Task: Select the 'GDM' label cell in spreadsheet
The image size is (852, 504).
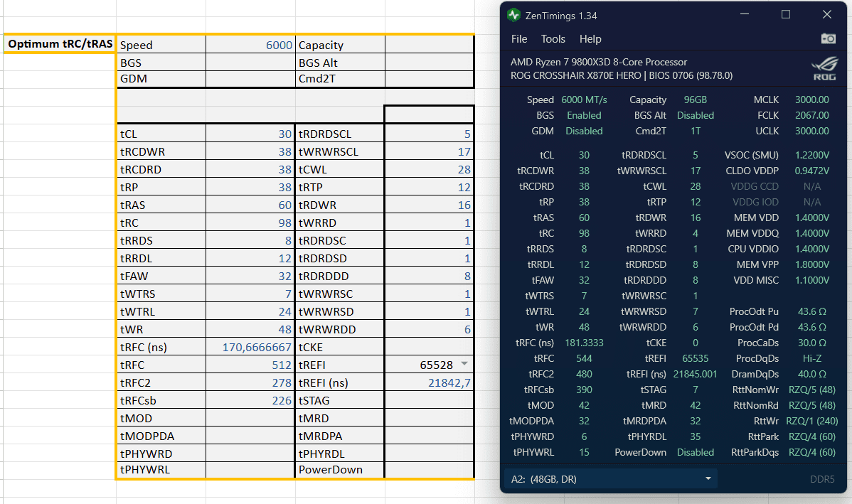Action: point(161,79)
